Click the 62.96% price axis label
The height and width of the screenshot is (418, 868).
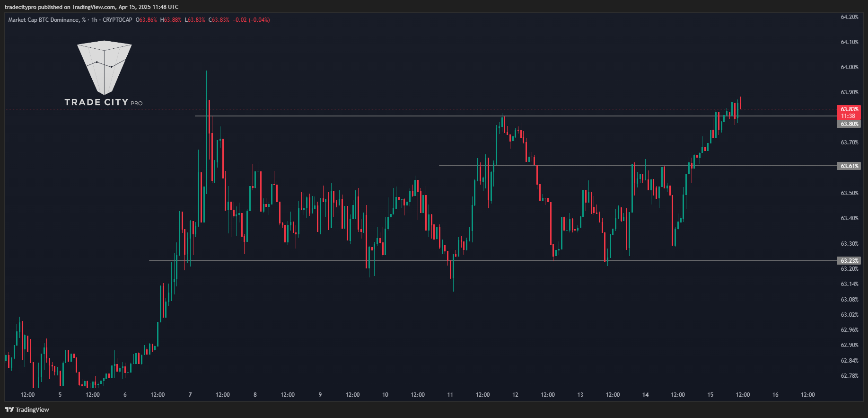(x=849, y=330)
